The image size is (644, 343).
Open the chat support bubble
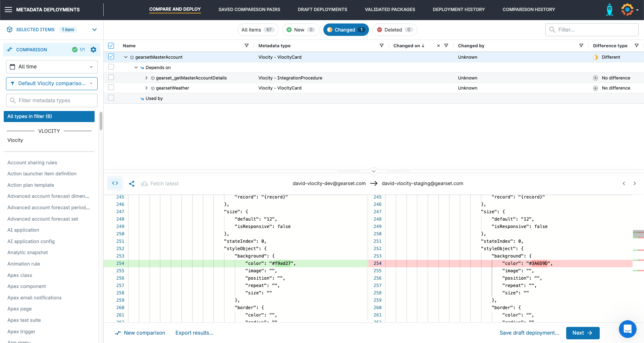[627, 329]
